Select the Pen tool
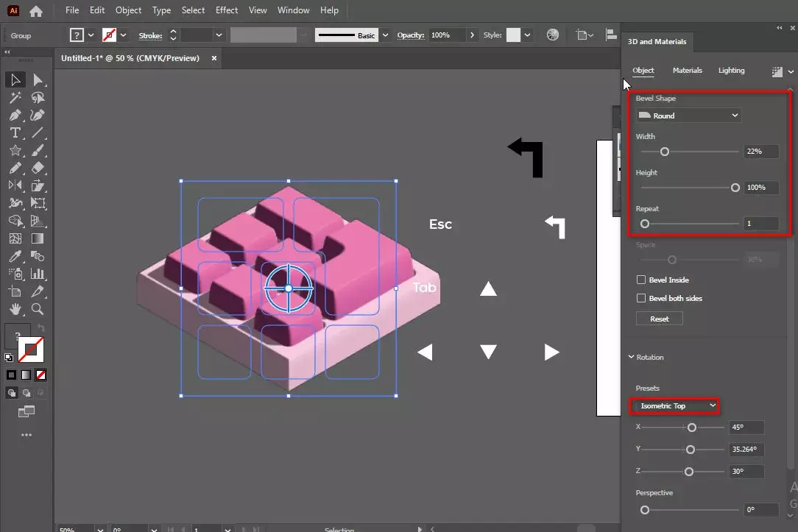 pos(15,115)
